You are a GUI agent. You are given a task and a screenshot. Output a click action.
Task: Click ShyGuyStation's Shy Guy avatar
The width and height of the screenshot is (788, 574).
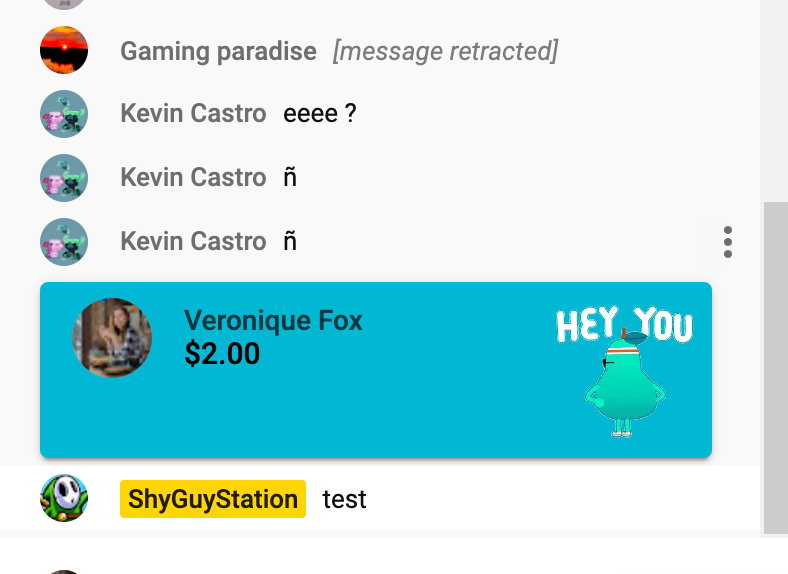click(x=64, y=498)
